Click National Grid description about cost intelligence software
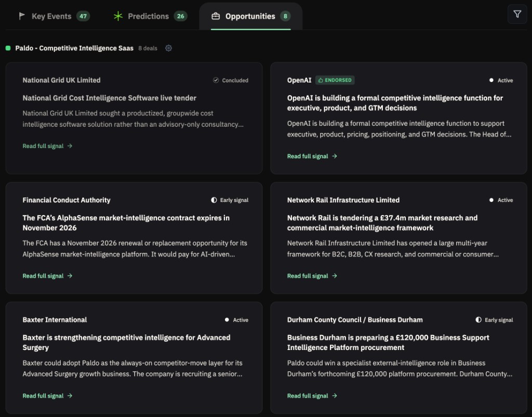Screen dimensions: 532x417 (133, 118)
